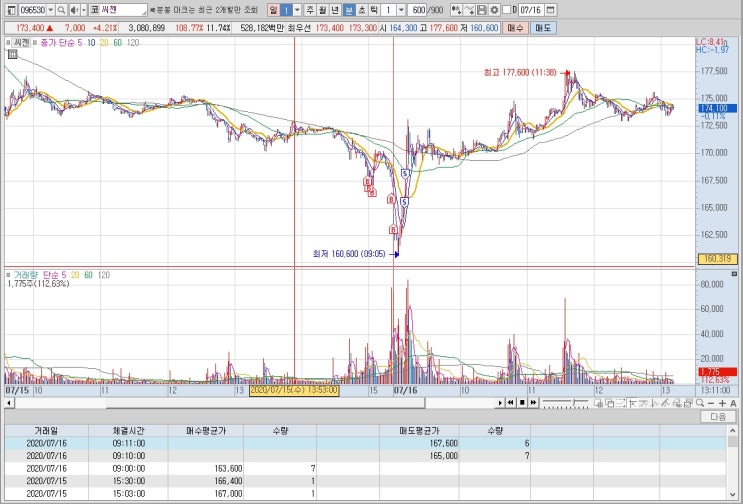Expand the dropdown next to speaker icon
This screenshot has width=743, height=504.
[84, 10]
